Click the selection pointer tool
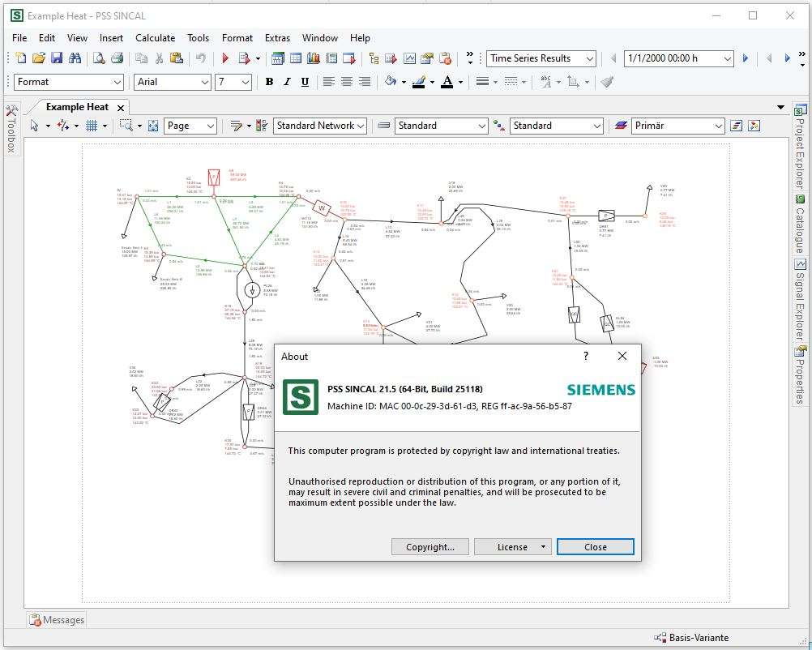The image size is (812, 650). coord(34,126)
